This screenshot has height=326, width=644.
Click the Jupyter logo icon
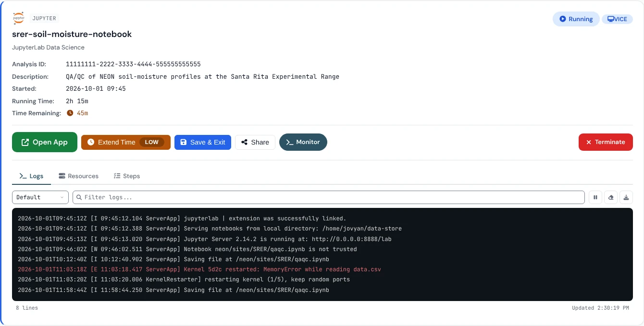pos(19,18)
